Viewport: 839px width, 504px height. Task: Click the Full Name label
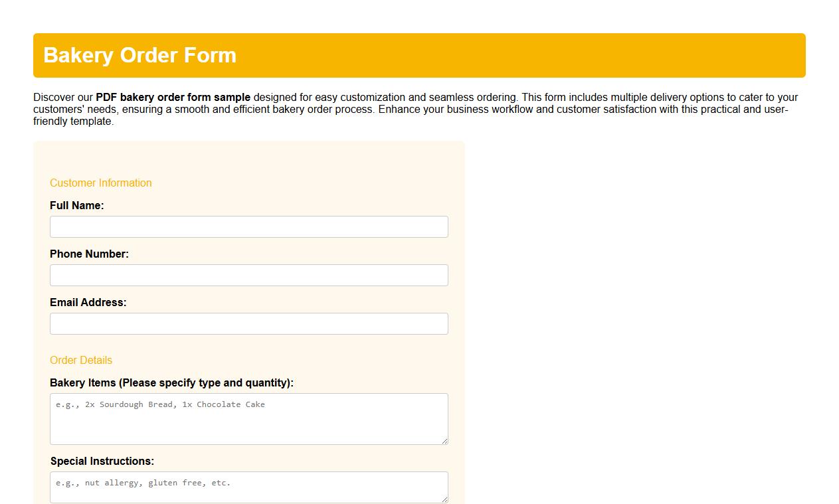[77, 205]
